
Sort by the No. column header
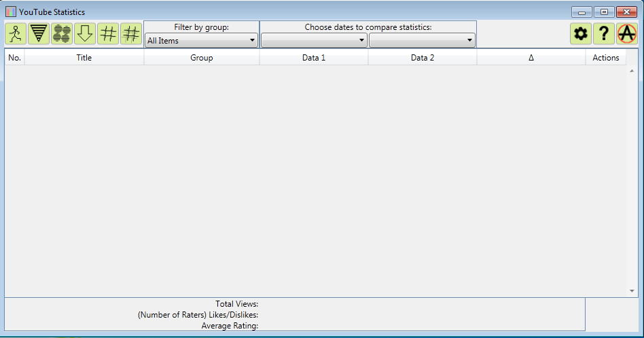point(15,58)
